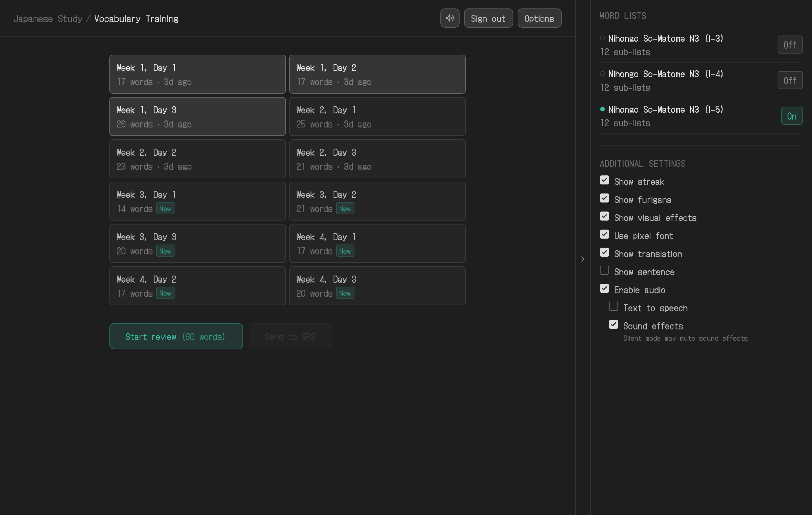Image resolution: width=812 pixels, height=515 pixels.
Task: Uncheck Show streak
Action: pyautogui.click(x=604, y=180)
